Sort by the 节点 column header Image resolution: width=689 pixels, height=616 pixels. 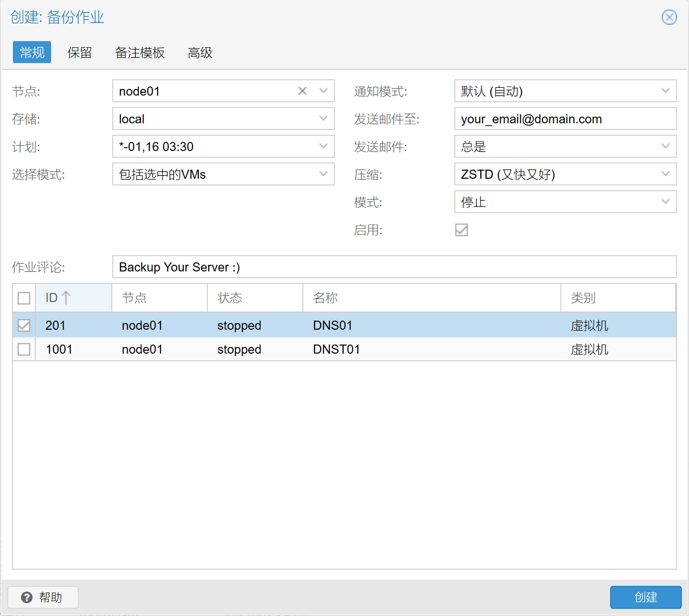click(x=160, y=298)
